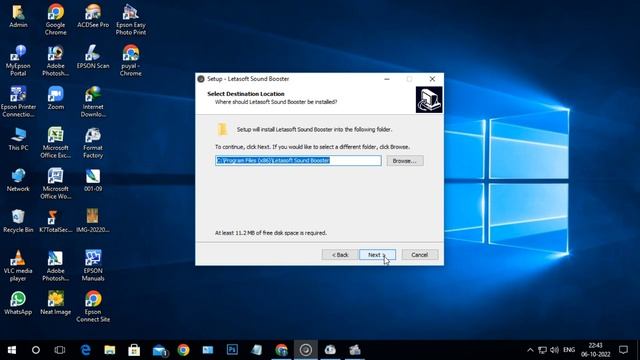Select the This PC desktop icon

(18, 139)
